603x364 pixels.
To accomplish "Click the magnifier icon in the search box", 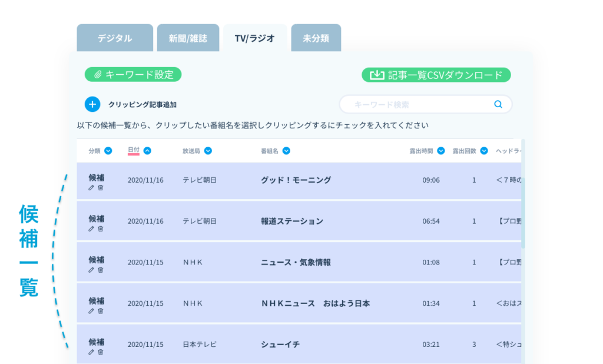I will point(498,104).
